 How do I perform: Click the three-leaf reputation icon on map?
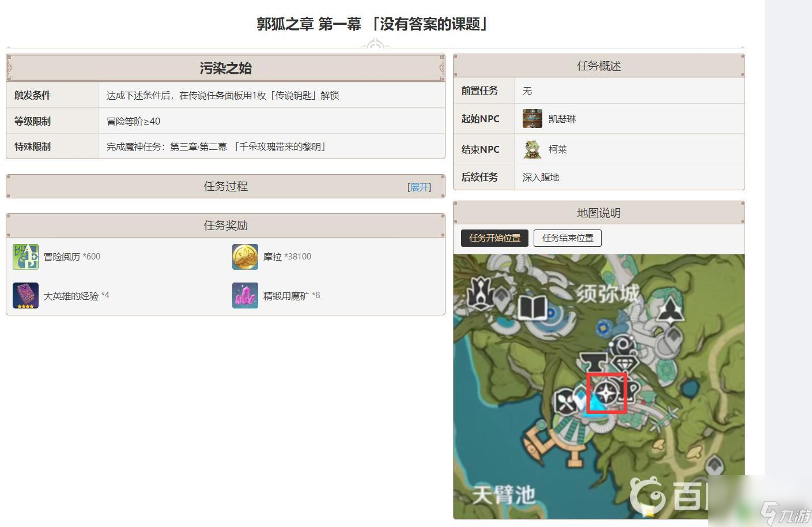click(670, 310)
